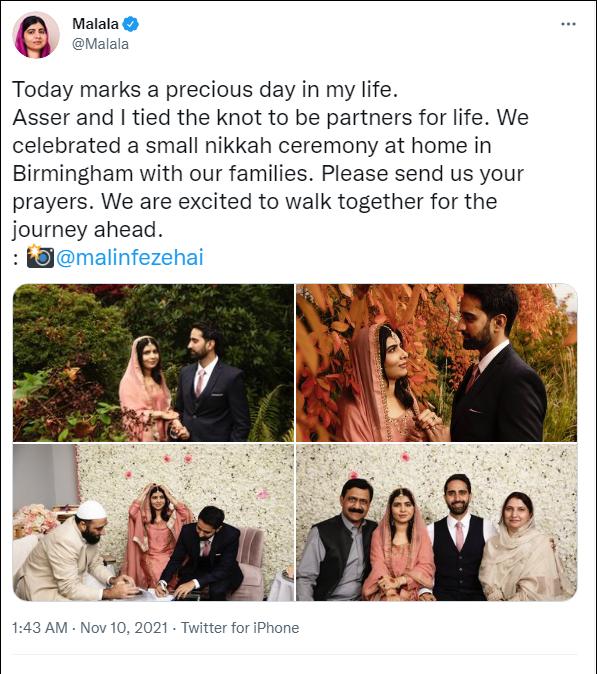Click Malala's profile avatar picture
This screenshot has height=674, width=597.
(36, 35)
